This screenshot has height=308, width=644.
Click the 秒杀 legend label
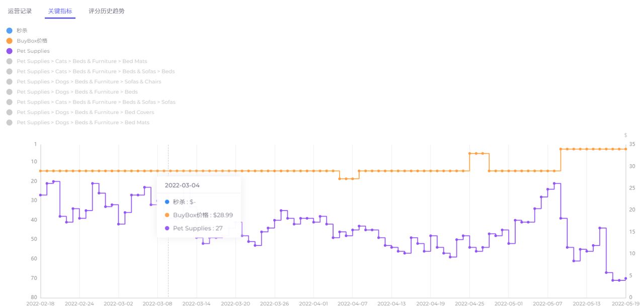click(x=22, y=31)
